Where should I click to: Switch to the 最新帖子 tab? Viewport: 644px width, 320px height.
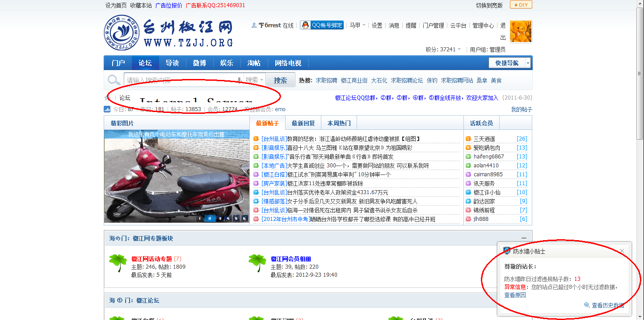click(x=267, y=123)
